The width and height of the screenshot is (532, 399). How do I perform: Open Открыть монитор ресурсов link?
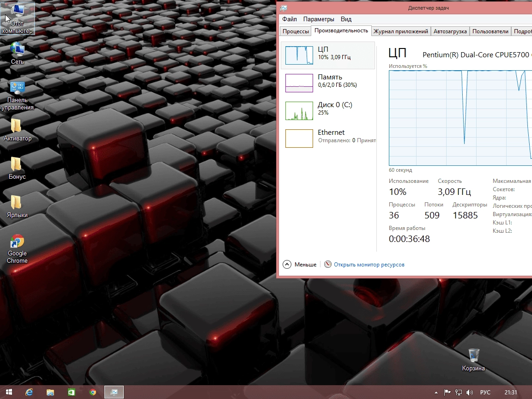point(369,264)
